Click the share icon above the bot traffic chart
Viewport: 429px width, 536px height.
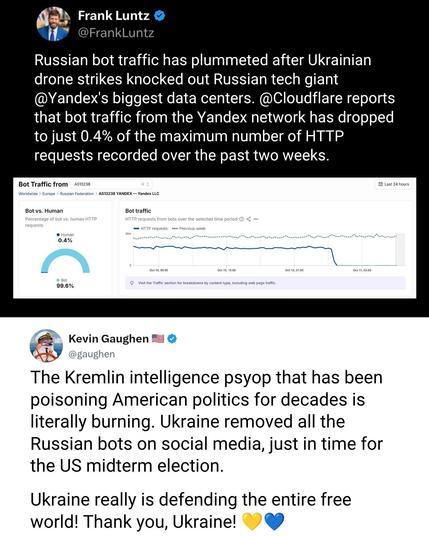point(249,219)
